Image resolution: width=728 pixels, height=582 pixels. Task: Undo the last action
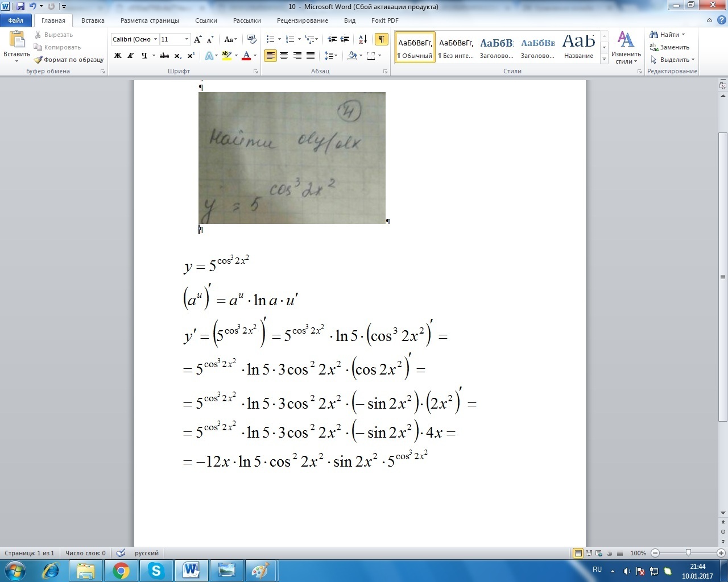(32, 7)
